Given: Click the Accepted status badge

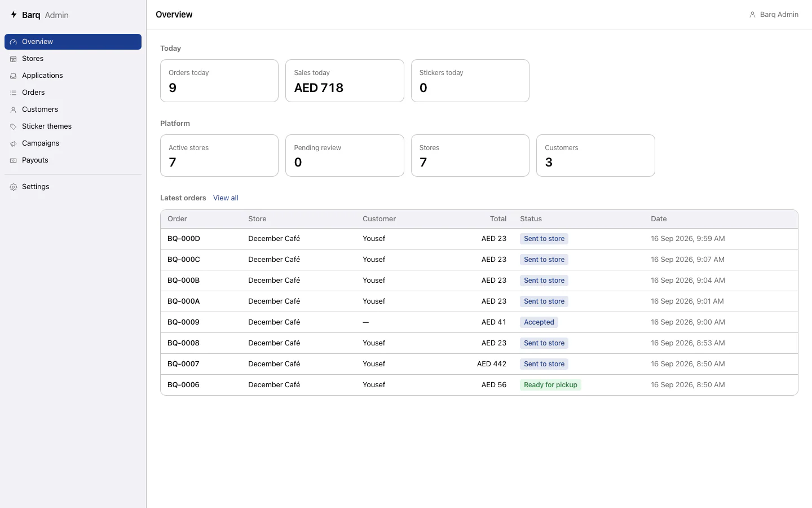Looking at the screenshot, I should pos(539,322).
